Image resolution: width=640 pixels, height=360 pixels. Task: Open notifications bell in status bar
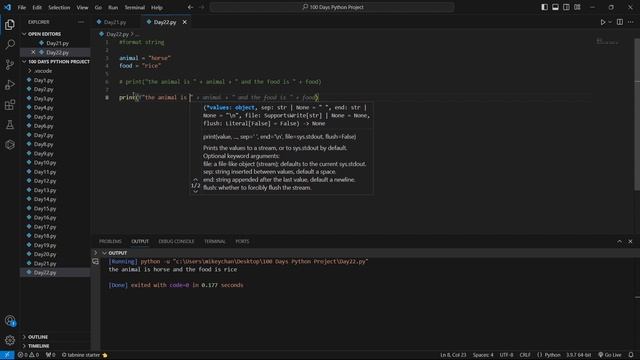(631, 355)
